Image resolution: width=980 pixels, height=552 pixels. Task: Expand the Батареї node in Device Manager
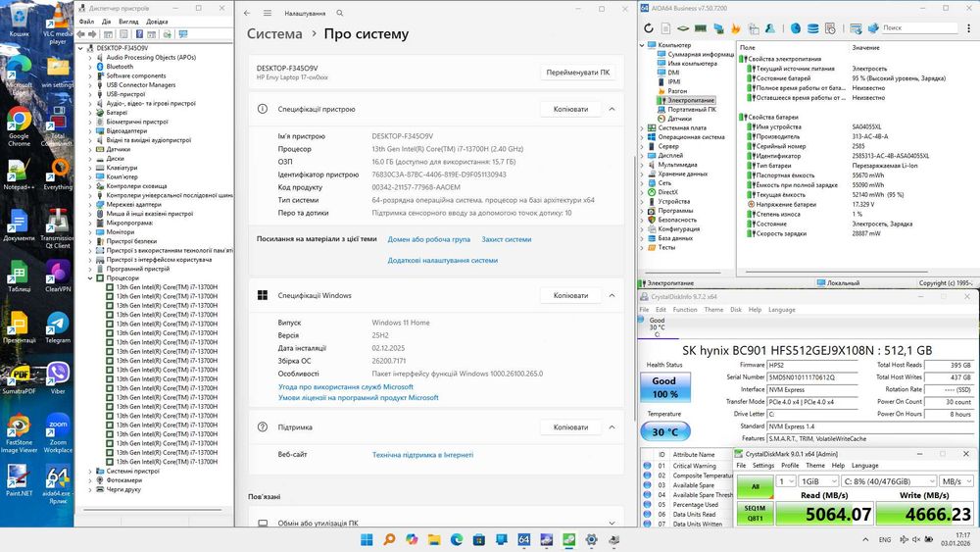coord(90,113)
